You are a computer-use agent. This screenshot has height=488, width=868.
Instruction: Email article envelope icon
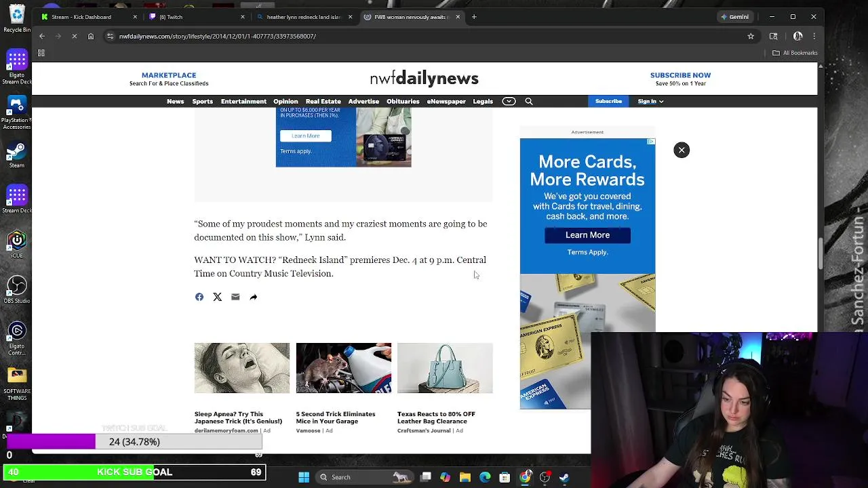[x=235, y=297]
